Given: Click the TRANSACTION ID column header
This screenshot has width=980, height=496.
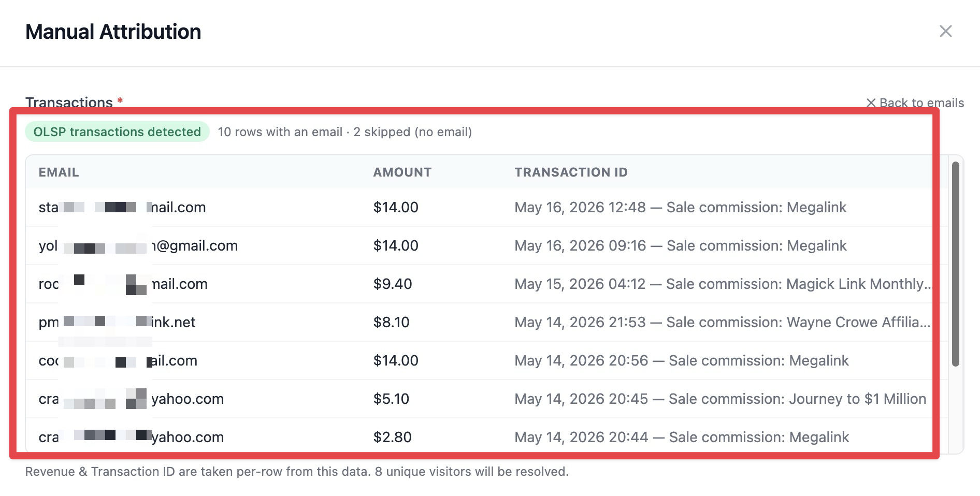Looking at the screenshot, I should click(571, 172).
